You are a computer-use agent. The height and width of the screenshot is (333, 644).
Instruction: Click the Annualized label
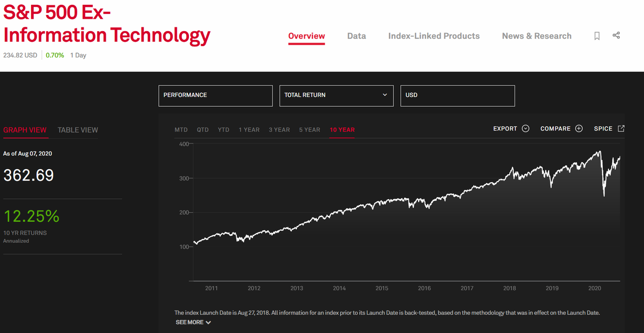point(16,241)
